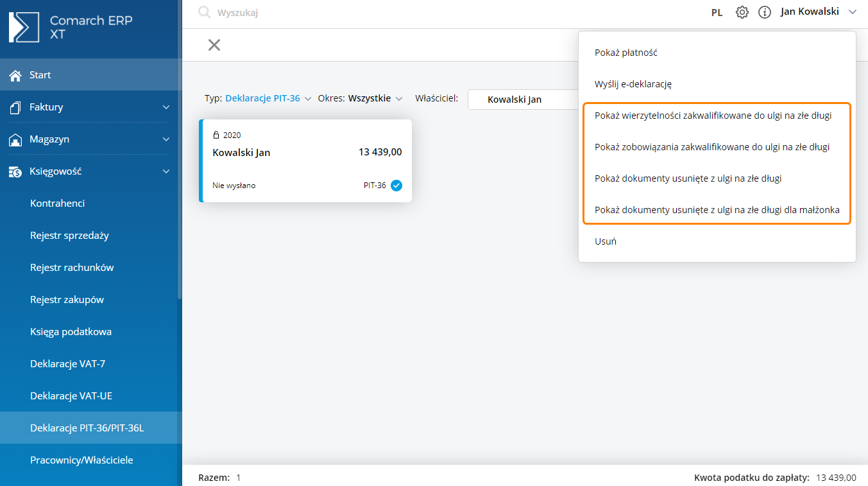This screenshot has height=486, width=868.
Task: Open settings via the gear icon
Action: coord(742,12)
